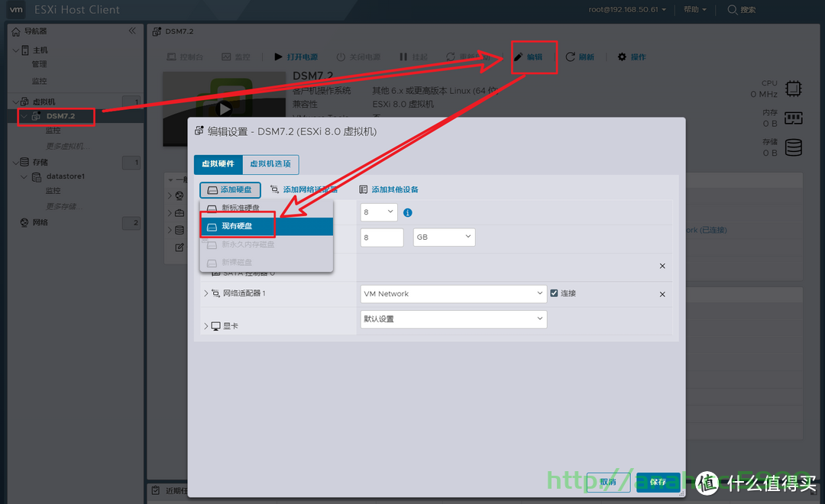Viewport: 825px width, 504px height.
Task: Select 新标准硬盘 (New standard disk) menu entry
Action: tap(267, 208)
